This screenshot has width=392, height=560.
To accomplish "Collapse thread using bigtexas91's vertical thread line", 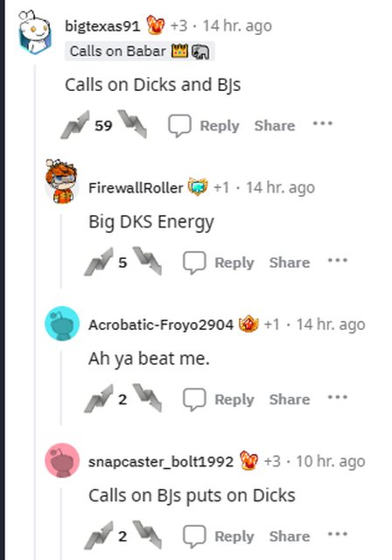I will point(35,311).
